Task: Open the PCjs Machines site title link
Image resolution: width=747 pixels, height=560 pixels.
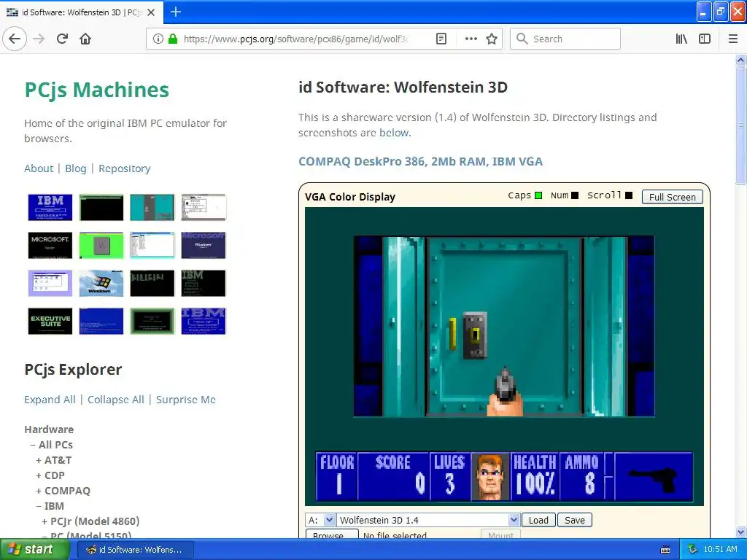Action: click(97, 90)
